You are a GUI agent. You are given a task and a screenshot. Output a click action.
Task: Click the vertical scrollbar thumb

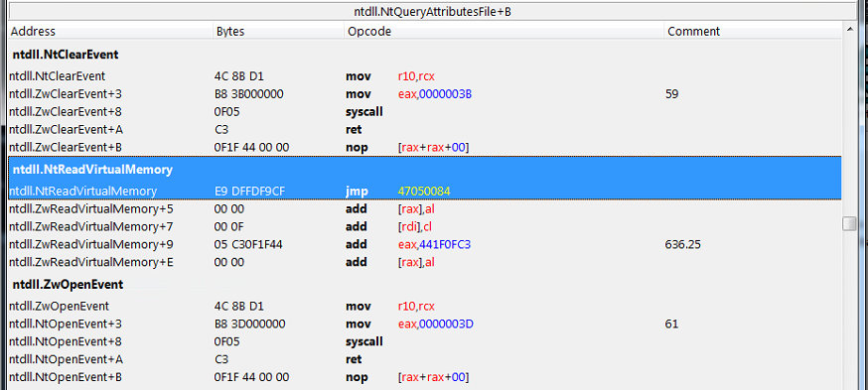point(849,223)
